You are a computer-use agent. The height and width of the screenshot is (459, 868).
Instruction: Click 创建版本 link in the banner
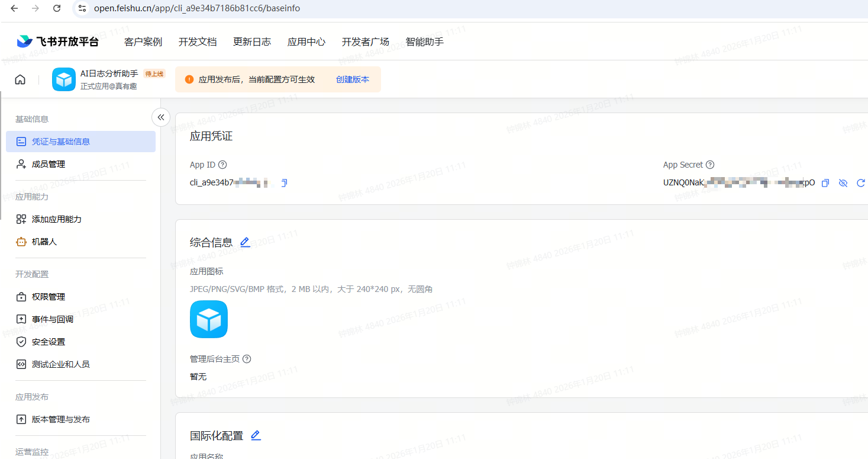coord(353,79)
